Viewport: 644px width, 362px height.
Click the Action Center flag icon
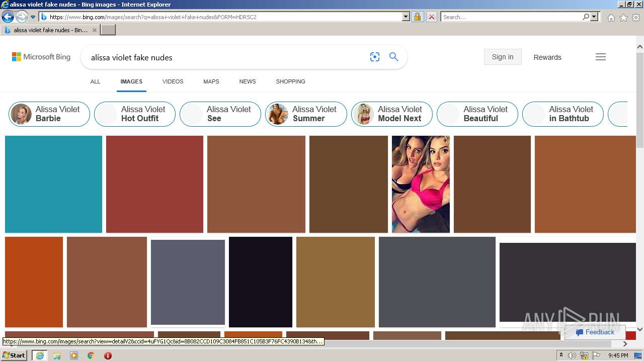[596, 355]
